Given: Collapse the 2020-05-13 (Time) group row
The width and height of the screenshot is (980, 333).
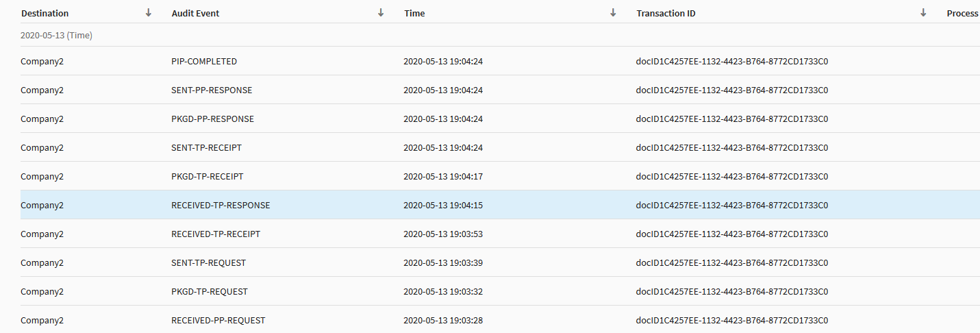Looking at the screenshot, I should tap(57, 35).
